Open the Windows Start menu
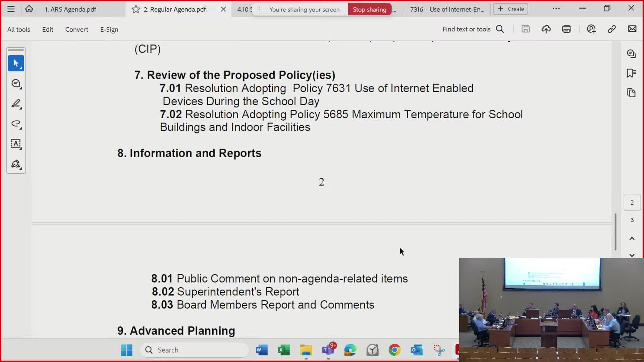This screenshot has height=362, width=644. [x=126, y=350]
